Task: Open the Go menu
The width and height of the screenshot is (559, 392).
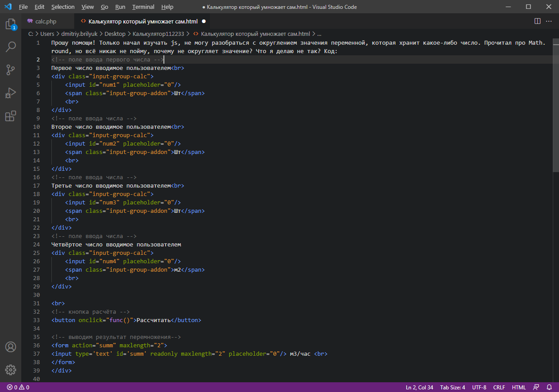Action: coord(105,7)
